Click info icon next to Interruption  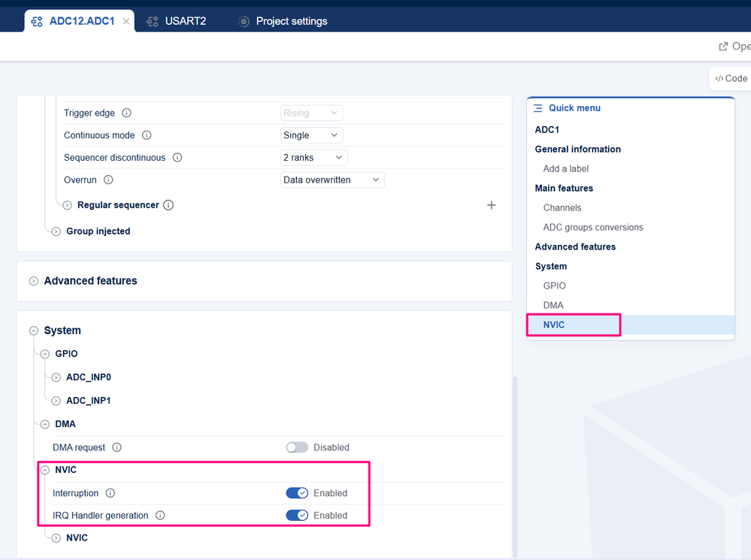pyautogui.click(x=111, y=493)
